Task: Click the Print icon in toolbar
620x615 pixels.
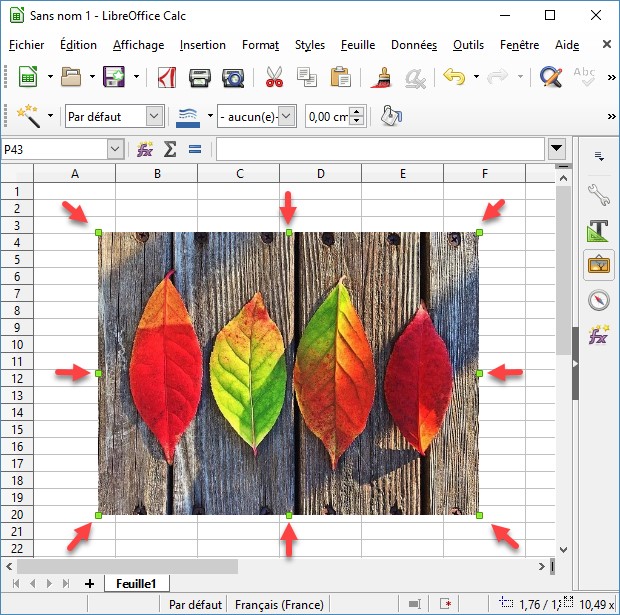Action: pyautogui.click(x=200, y=77)
